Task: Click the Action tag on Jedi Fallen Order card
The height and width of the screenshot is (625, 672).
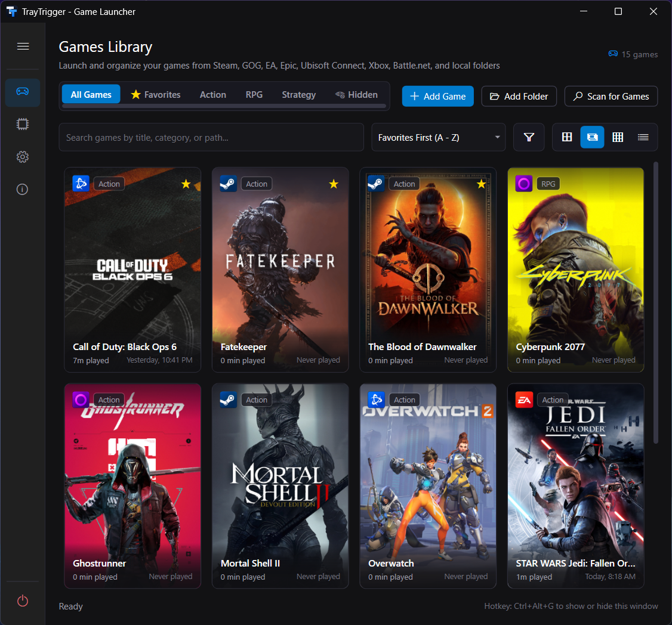Action: (553, 400)
